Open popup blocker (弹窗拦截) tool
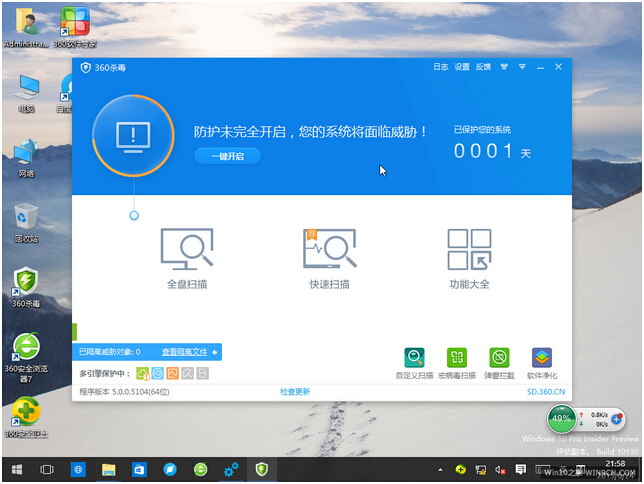 [499, 360]
